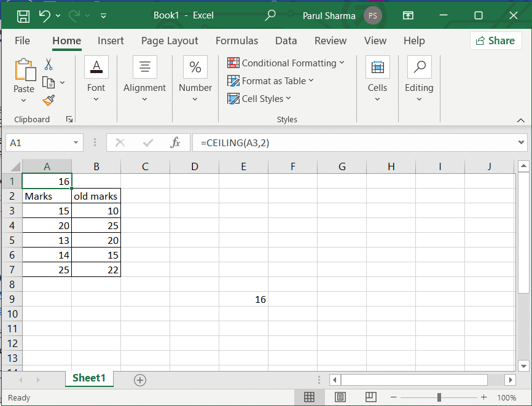Select row 5 header
532x406 pixels.
(x=12, y=240)
